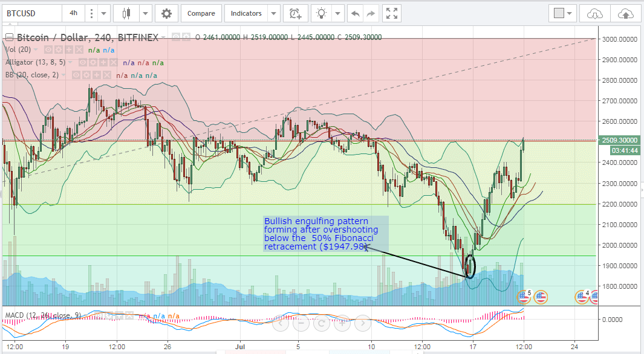Add indicator on Vol (20) with plus icon
This screenshot has height=354, width=644.
pyautogui.click(x=69, y=50)
